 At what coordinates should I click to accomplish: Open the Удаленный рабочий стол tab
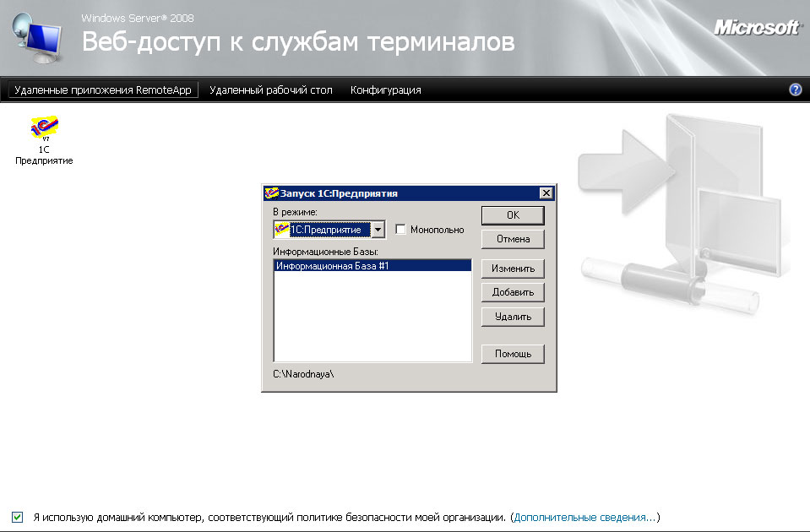click(270, 90)
